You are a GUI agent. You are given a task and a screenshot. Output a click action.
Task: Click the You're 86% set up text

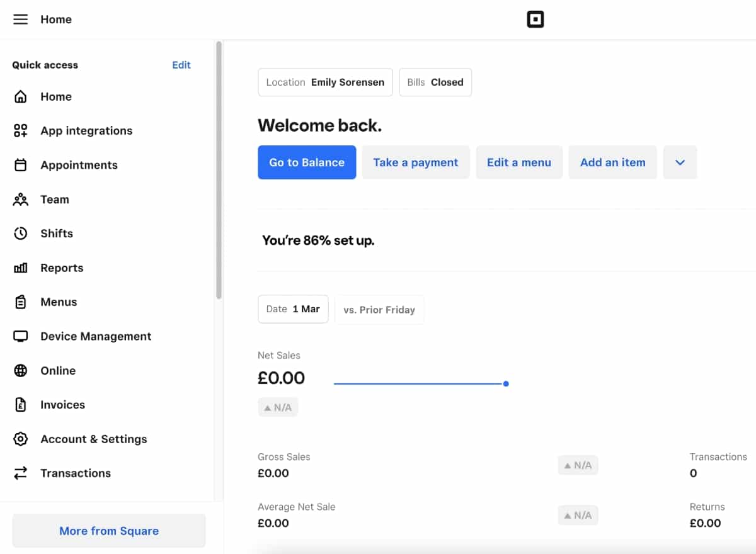click(318, 240)
